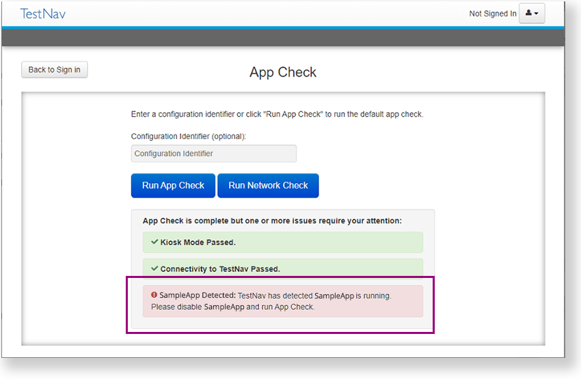Click the App Check is complete summary message
This screenshot has width=581, height=392.
pos(272,221)
